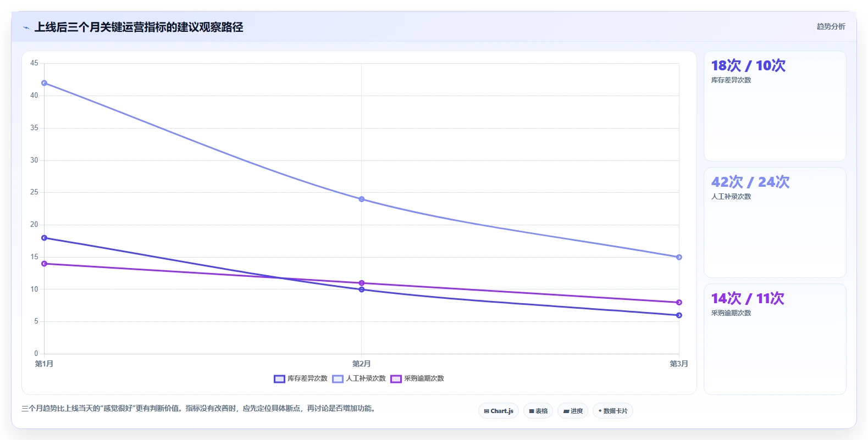This screenshot has height=440, width=868.
Task: Click the 人工补录次数 label in the second card
Action: click(731, 197)
